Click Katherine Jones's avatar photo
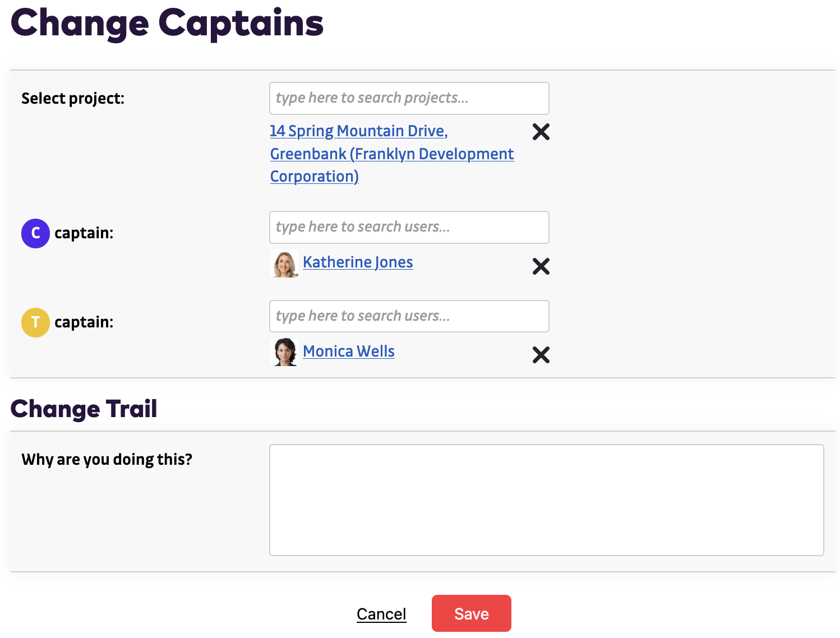 (x=285, y=263)
